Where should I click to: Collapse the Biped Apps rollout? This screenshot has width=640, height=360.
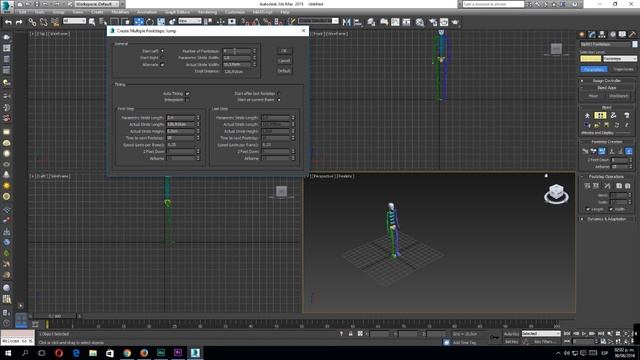[x=607, y=87]
